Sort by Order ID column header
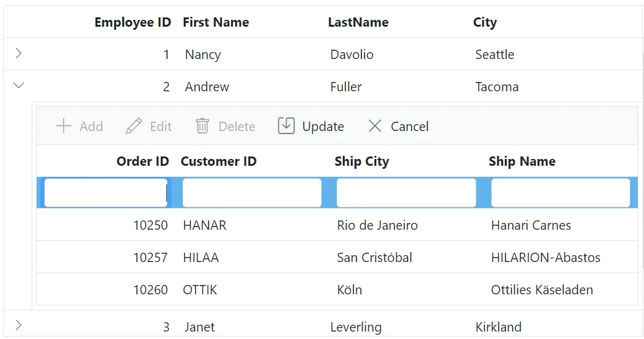The height and width of the screenshot is (339, 644). (142, 161)
